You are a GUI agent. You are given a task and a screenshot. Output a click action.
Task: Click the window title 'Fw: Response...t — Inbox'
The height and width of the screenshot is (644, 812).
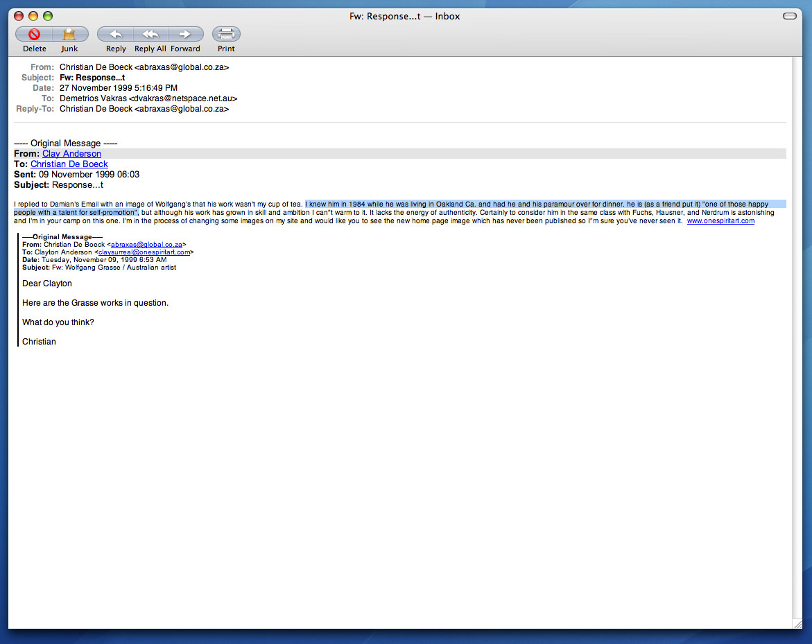tap(404, 16)
